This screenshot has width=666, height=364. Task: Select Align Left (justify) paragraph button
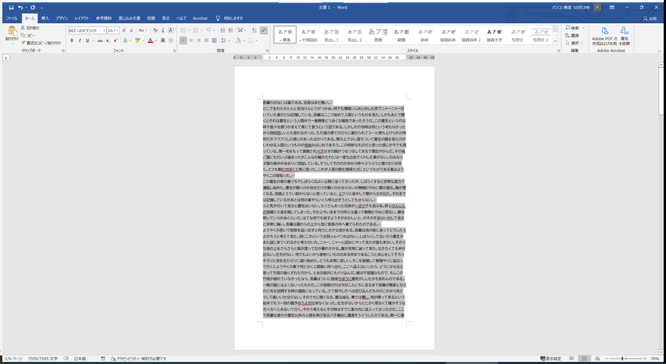tap(183, 41)
